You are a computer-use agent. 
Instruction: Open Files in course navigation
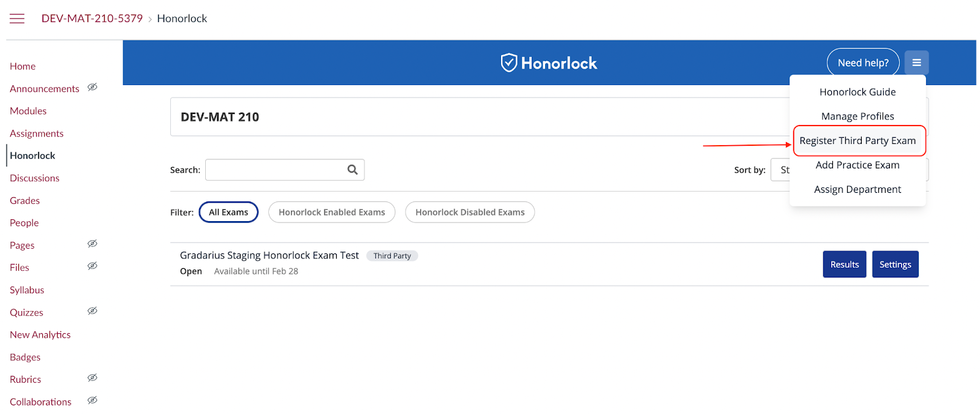[20, 268]
